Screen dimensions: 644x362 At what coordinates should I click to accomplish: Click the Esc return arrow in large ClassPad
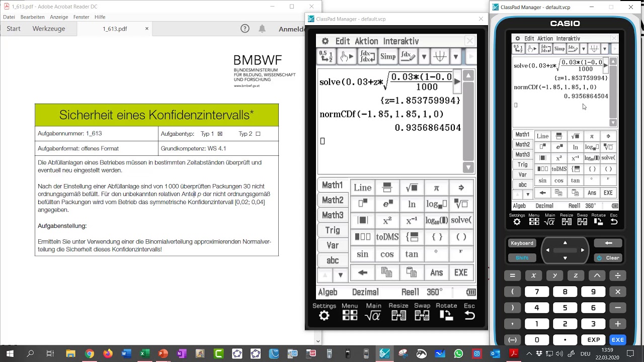click(x=469, y=315)
